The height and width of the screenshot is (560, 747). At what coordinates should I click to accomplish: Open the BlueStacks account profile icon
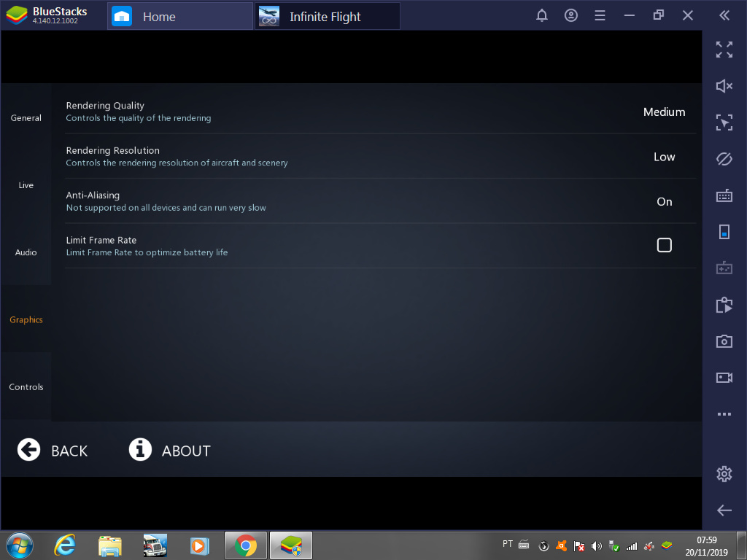[570, 16]
